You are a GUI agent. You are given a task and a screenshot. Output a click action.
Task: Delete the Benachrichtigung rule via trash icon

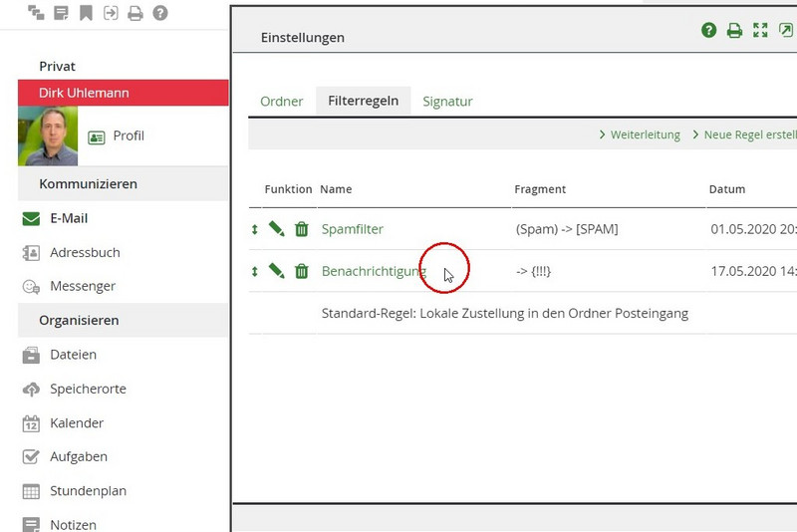click(x=302, y=271)
